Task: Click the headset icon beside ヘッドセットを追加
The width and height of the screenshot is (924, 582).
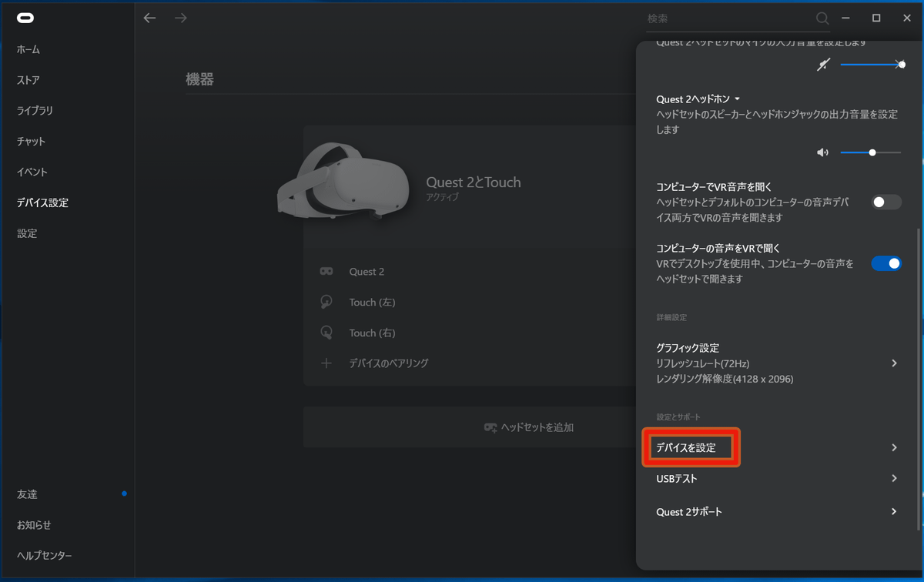Action: pos(490,427)
